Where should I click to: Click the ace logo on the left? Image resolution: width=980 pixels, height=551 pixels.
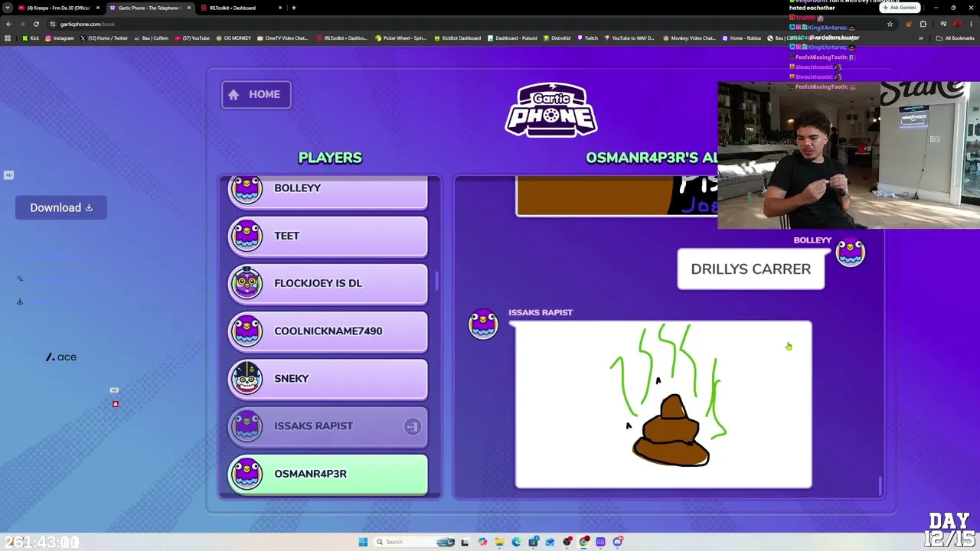pyautogui.click(x=61, y=357)
